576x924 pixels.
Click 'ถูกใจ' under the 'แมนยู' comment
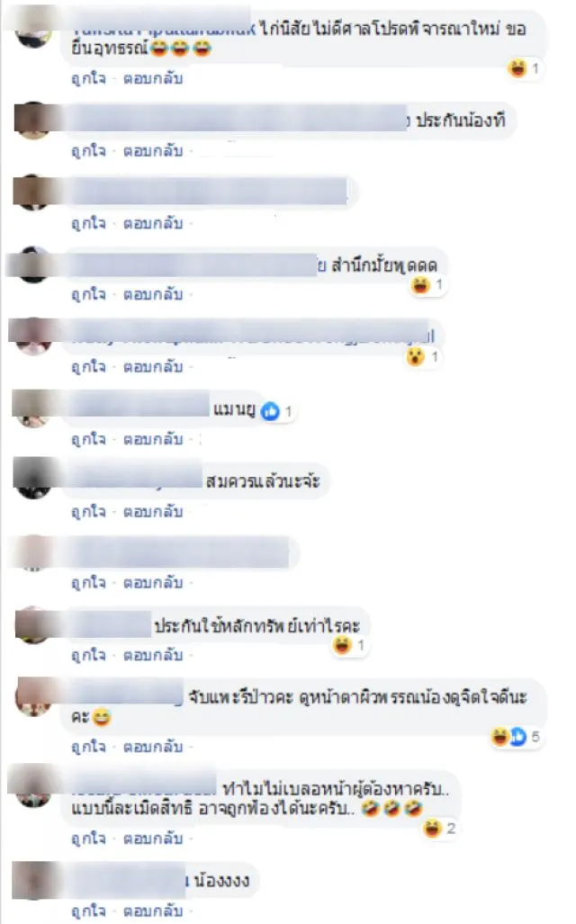(88, 440)
